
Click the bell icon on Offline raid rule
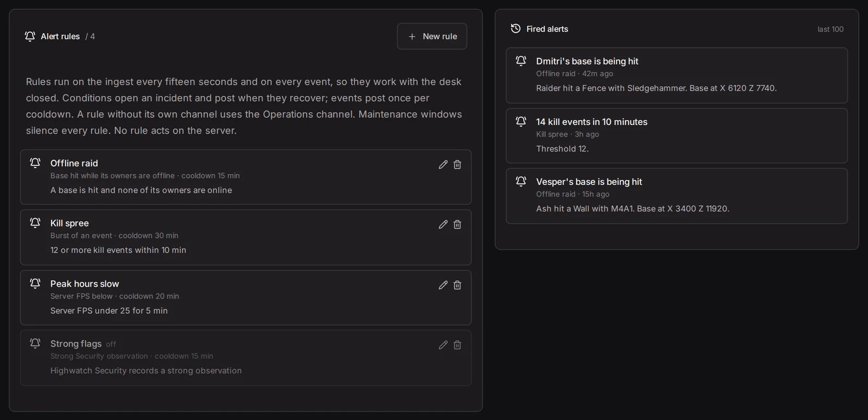point(35,163)
